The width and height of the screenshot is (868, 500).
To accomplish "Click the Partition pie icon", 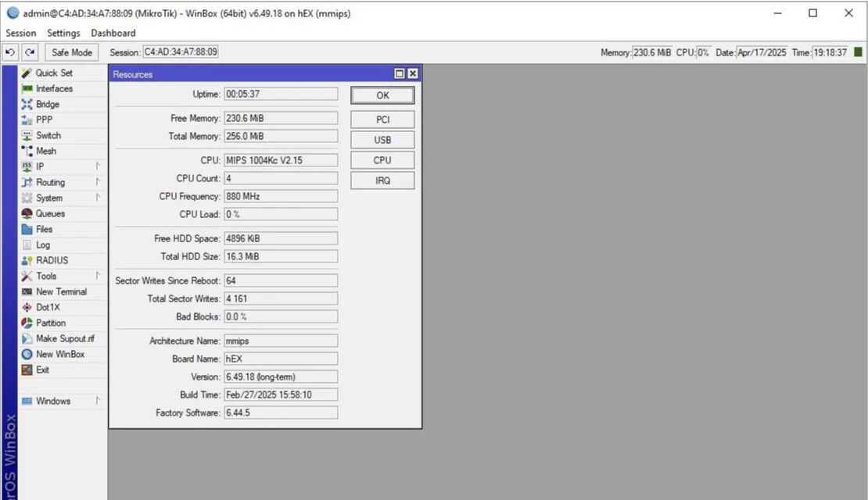I will click(x=27, y=323).
